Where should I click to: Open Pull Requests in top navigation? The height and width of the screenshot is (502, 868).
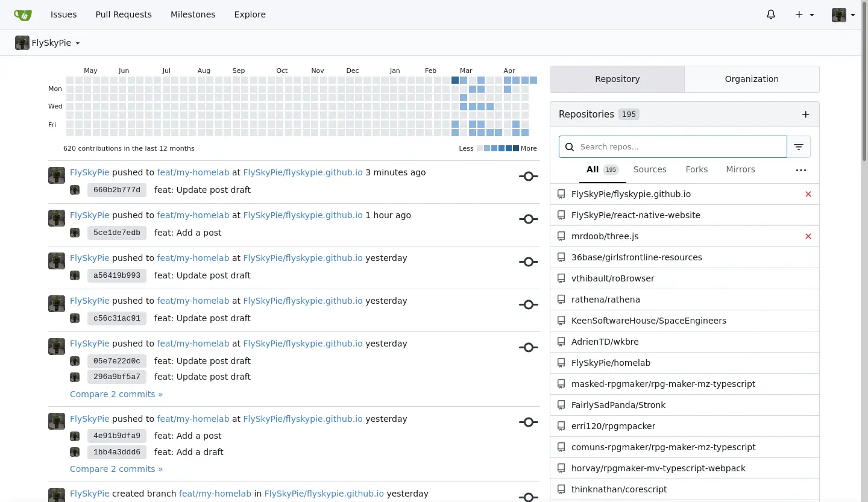point(124,14)
